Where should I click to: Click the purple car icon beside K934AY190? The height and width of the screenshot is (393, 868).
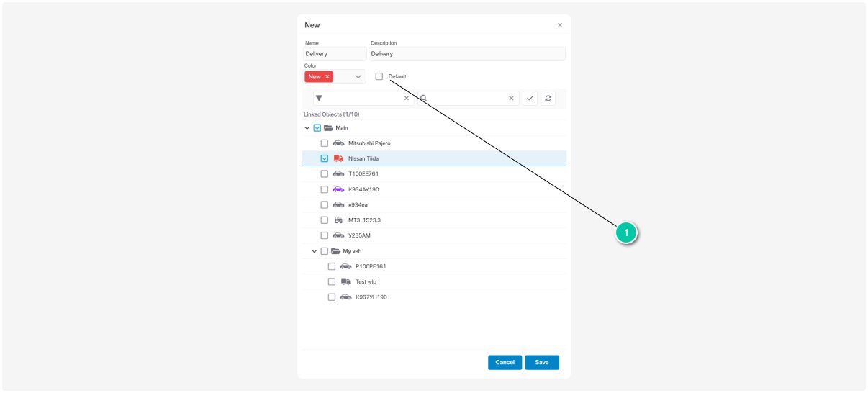338,189
